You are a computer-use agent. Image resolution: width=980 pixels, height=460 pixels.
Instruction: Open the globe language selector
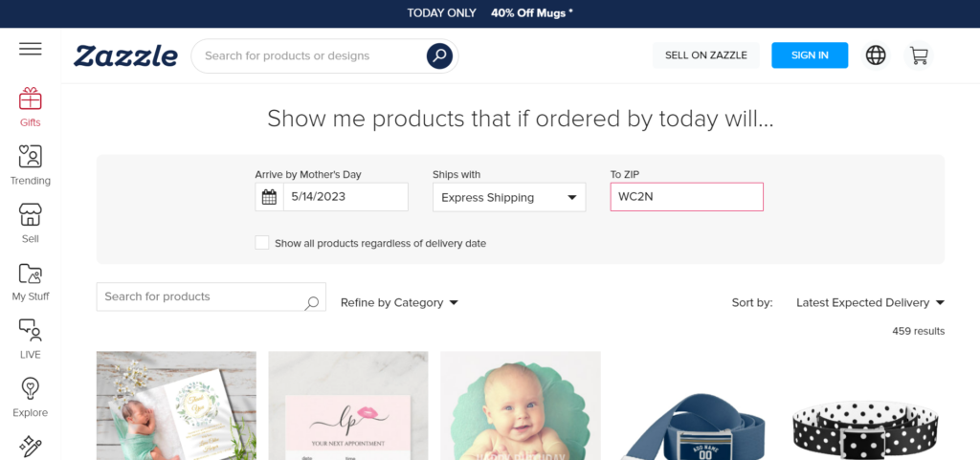876,55
